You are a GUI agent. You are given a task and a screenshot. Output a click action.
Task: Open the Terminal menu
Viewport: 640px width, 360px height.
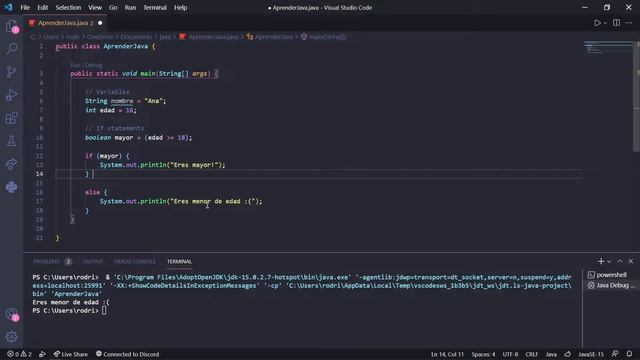(x=155, y=7)
